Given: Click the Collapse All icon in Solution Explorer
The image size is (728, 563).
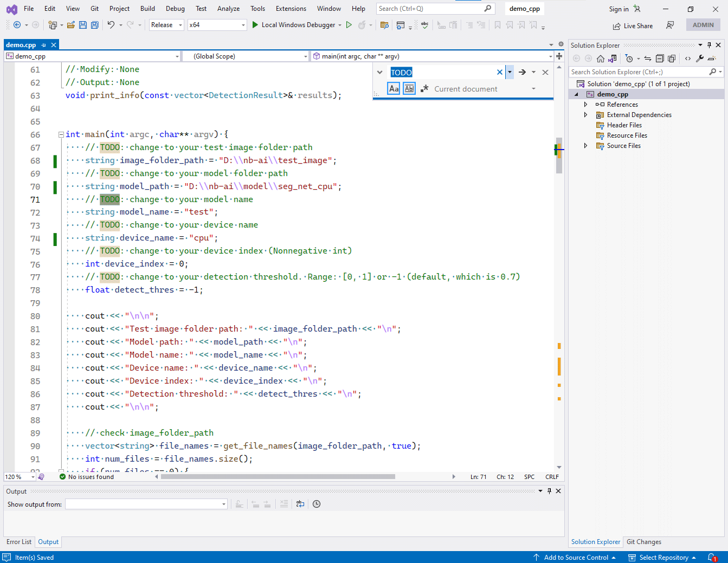Looking at the screenshot, I should point(660,59).
